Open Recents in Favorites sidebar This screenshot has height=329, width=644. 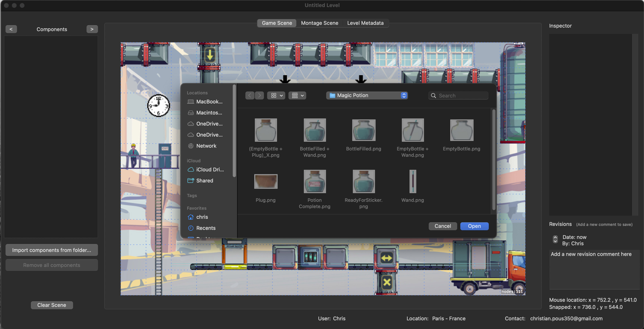pos(205,228)
